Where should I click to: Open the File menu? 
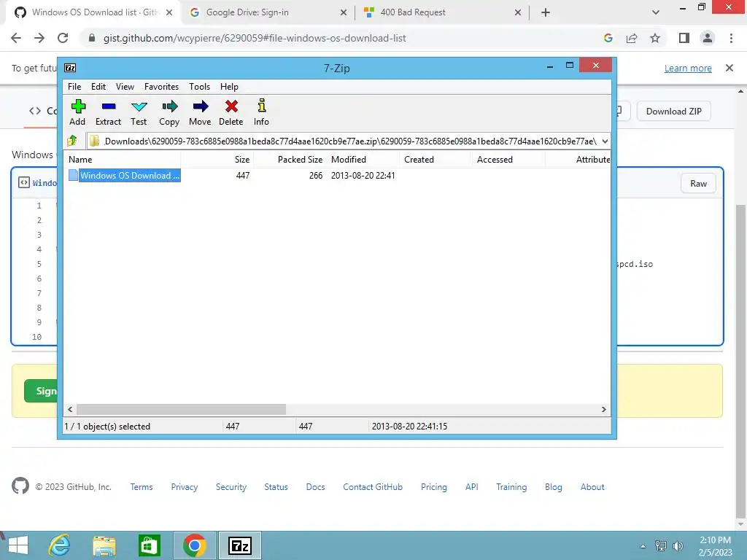(x=74, y=87)
